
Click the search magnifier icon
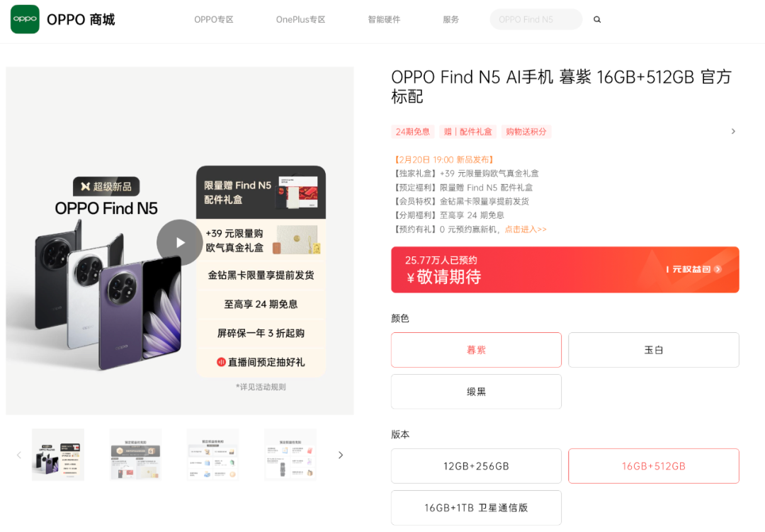(596, 20)
